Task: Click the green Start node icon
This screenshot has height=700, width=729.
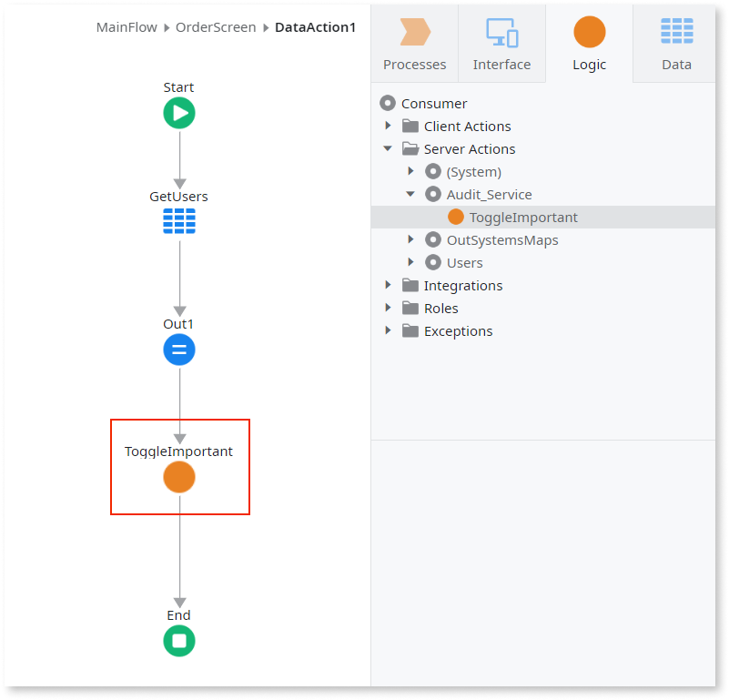Action: click(x=179, y=113)
